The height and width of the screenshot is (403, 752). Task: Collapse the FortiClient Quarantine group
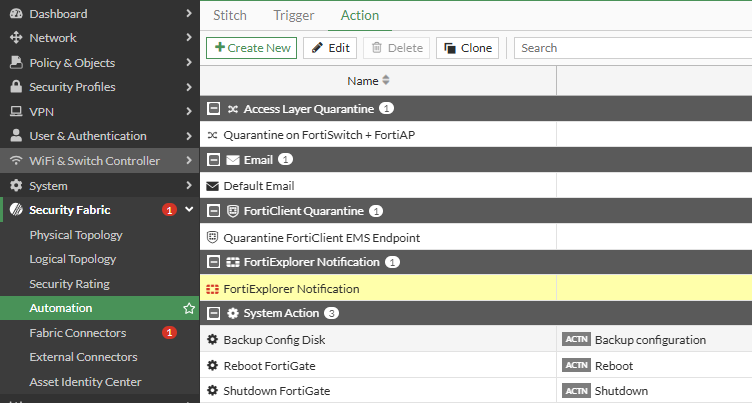[x=213, y=211]
